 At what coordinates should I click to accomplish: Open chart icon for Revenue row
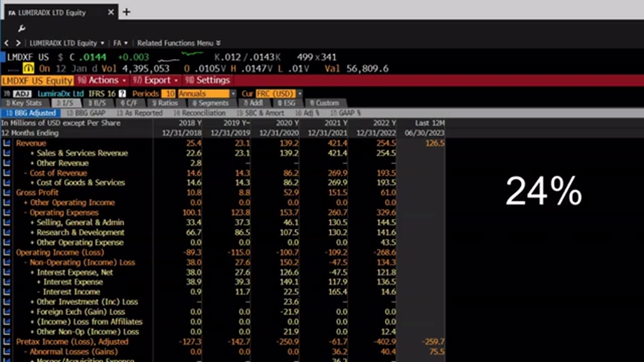click(7, 143)
